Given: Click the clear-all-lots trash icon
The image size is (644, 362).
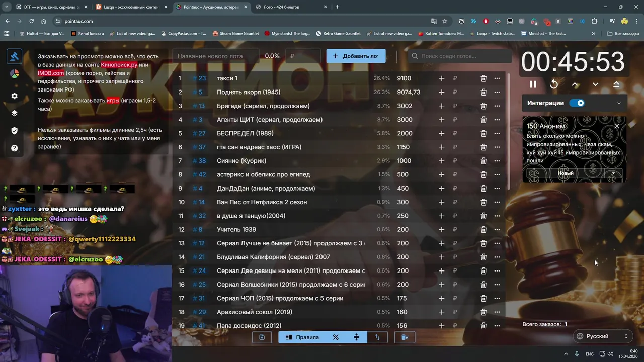Looking at the screenshot, I should 405,337.
